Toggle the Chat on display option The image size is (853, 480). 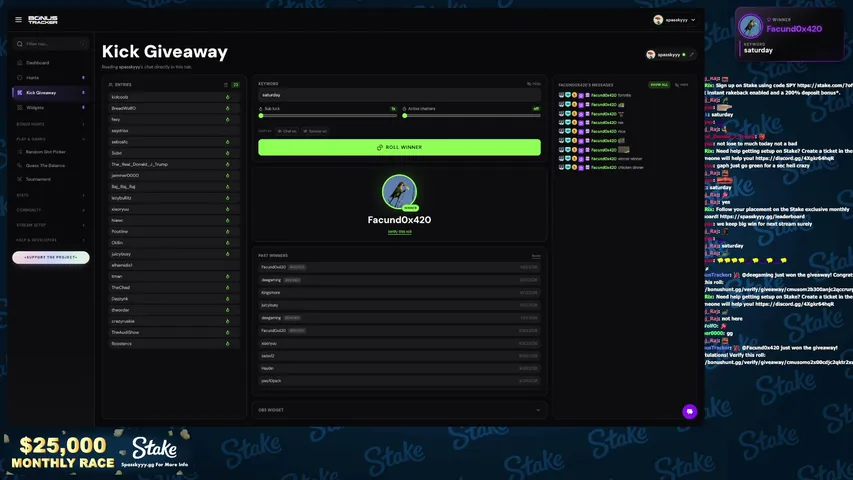pos(287,131)
